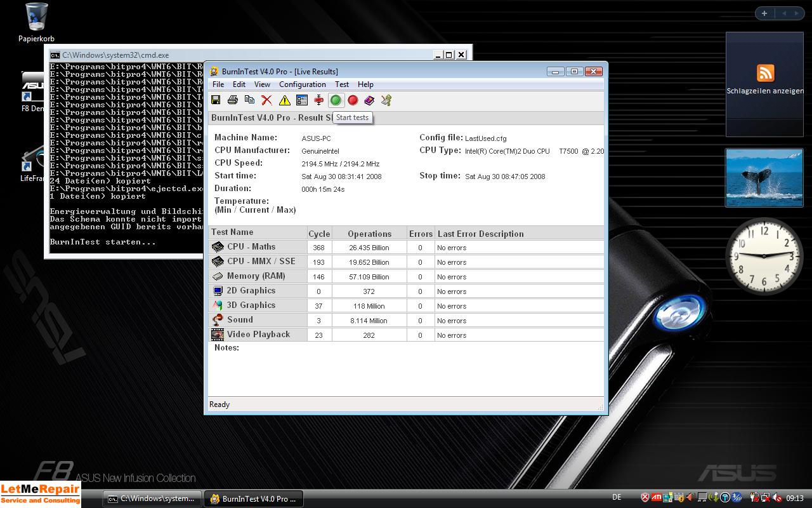Click the Save results floppy disk icon
The height and width of the screenshot is (508, 812).
tap(216, 100)
